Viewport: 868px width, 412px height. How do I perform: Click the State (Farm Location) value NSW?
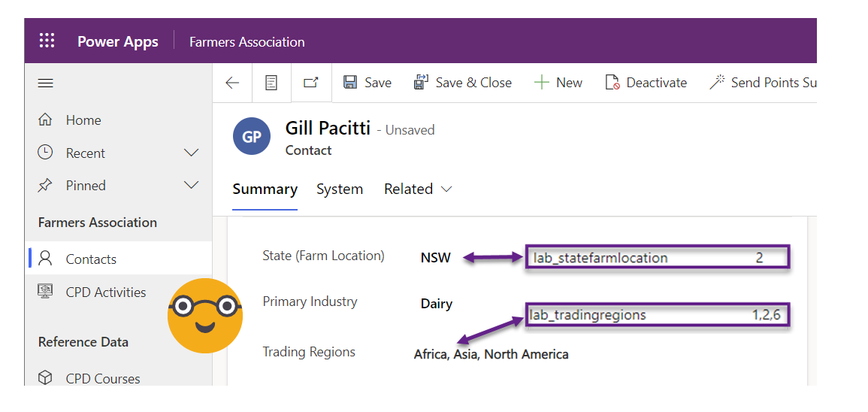click(x=436, y=258)
